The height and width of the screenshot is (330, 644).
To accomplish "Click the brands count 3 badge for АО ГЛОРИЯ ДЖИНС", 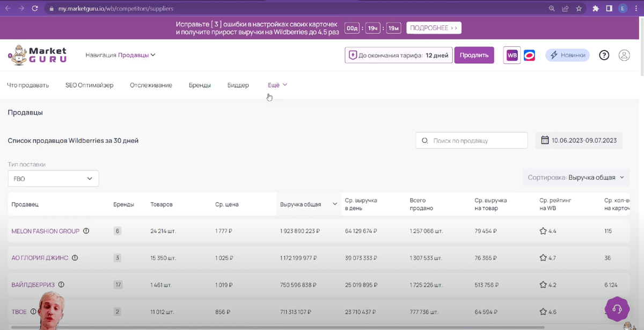I will (x=118, y=258).
